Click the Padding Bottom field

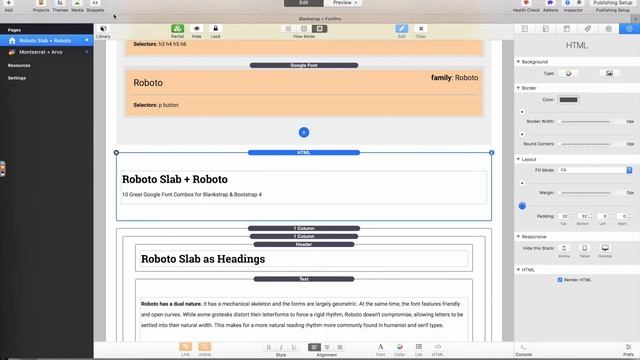[x=583, y=216]
